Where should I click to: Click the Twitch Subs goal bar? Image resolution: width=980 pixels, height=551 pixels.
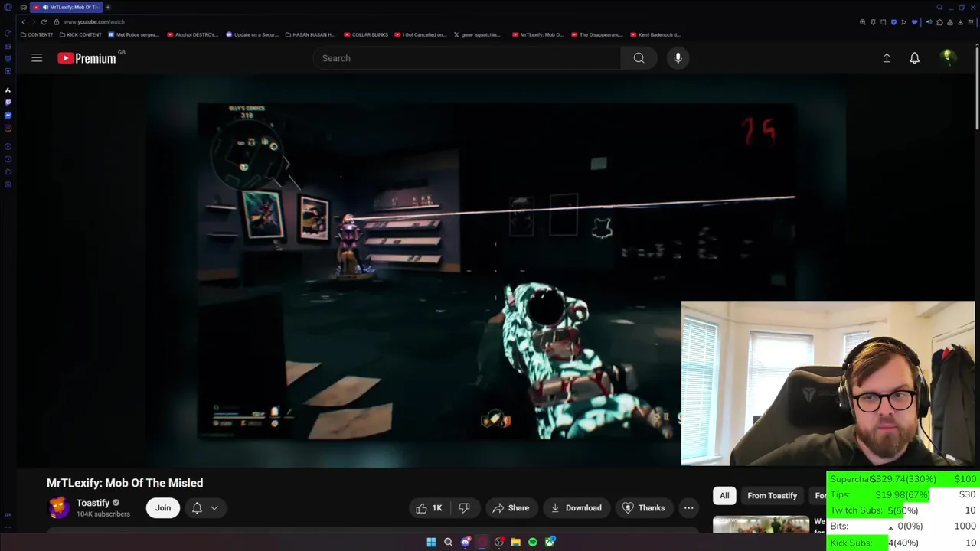(x=903, y=510)
